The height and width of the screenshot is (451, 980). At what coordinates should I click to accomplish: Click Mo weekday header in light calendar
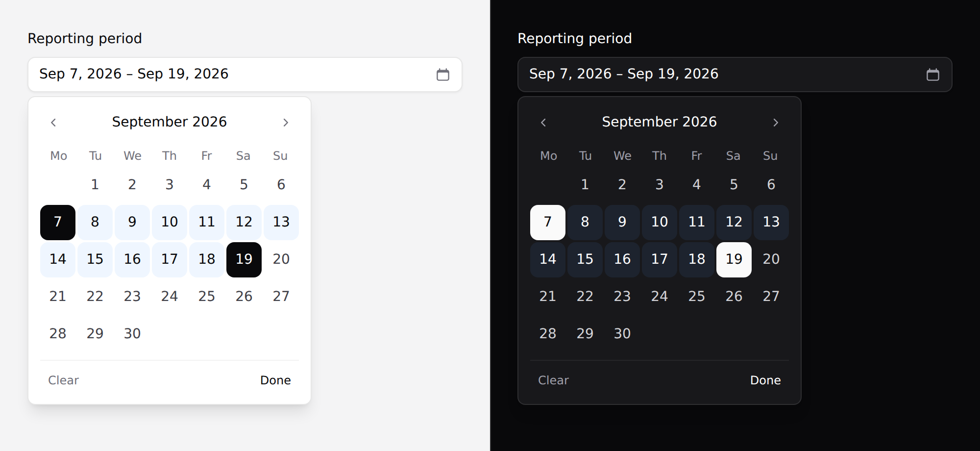tap(59, 156)
